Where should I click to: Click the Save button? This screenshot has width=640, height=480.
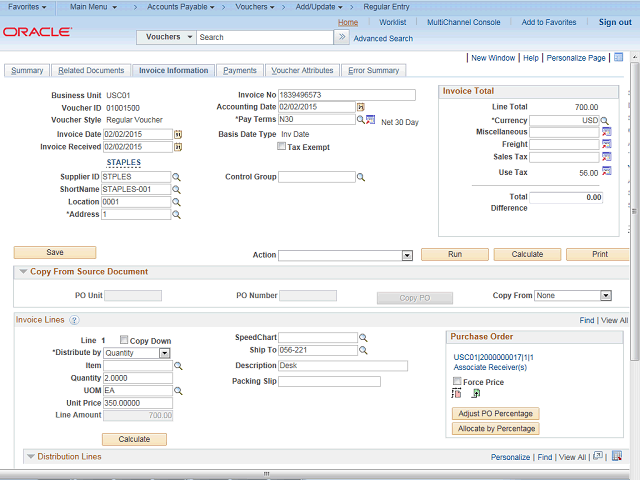point(55,253)
